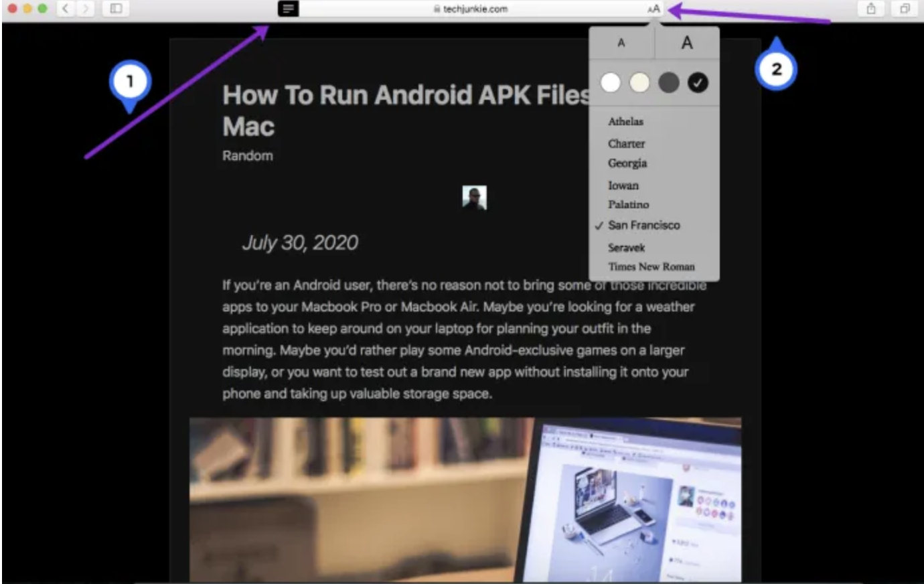Select the dark gray background swatch
The width and height of the screenshot is (924, 584).
pos(668,82)
